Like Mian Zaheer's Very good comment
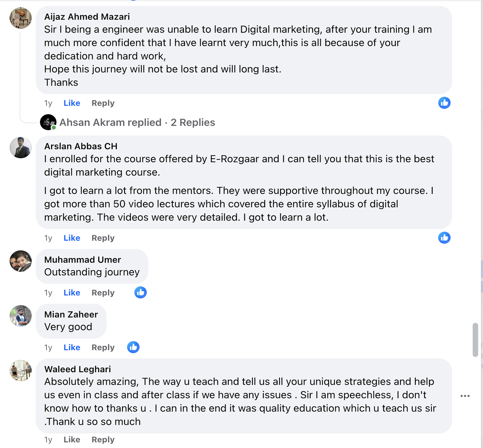The image size is (483, 448). [x=72, y=347]
